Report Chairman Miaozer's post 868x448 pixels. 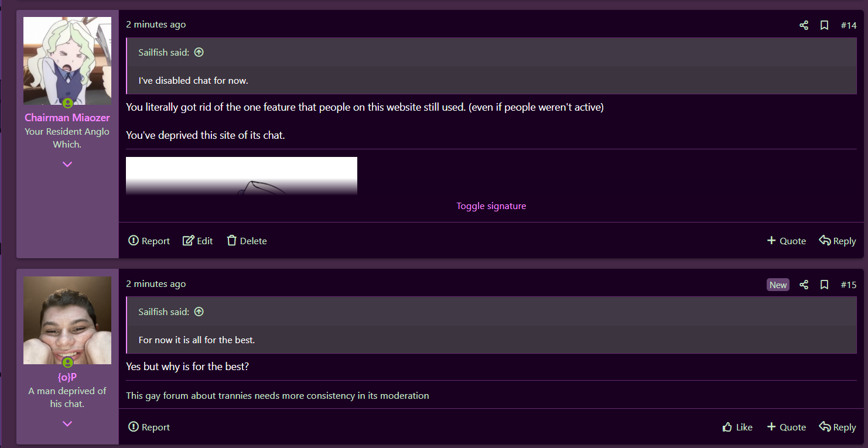coord(149,241)
